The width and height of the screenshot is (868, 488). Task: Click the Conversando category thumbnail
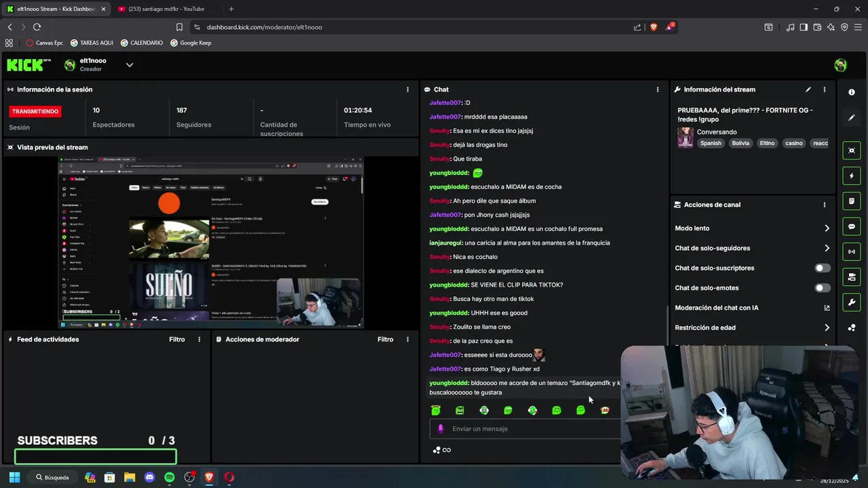pyautogui.click(x=685, y=138)
